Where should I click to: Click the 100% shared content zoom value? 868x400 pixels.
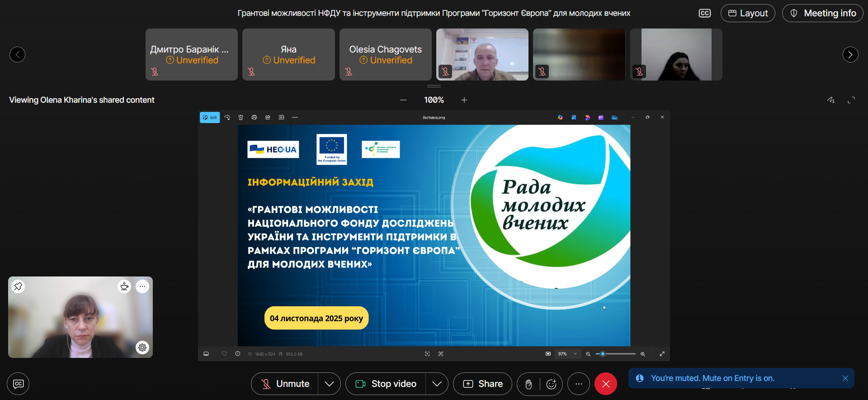(x=434, y=100)
